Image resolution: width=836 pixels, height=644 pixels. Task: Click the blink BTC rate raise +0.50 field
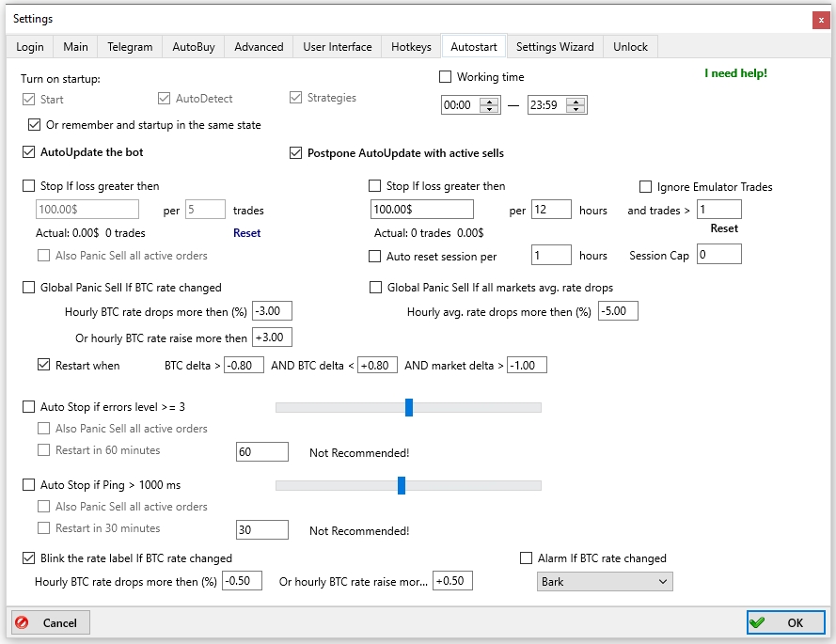point(452,581)
